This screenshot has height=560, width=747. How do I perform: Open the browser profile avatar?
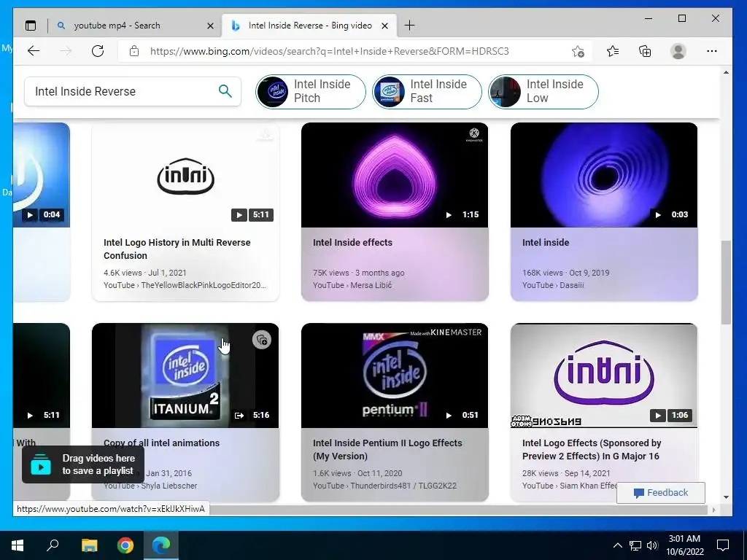coord(678,51)
